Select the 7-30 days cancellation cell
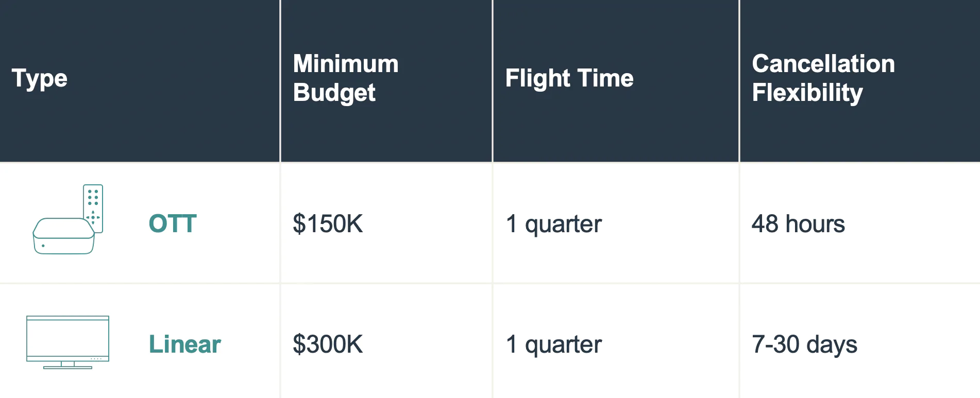The width and height of the screenshot is (980, 398). (804, 344)
